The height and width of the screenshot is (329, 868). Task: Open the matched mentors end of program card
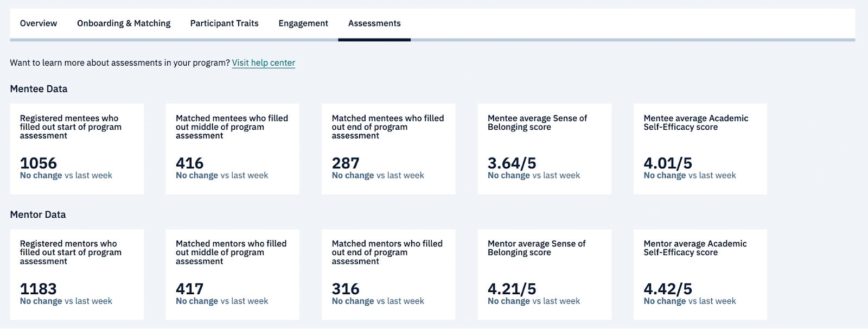pyautogui.click(x=388, y=274)
